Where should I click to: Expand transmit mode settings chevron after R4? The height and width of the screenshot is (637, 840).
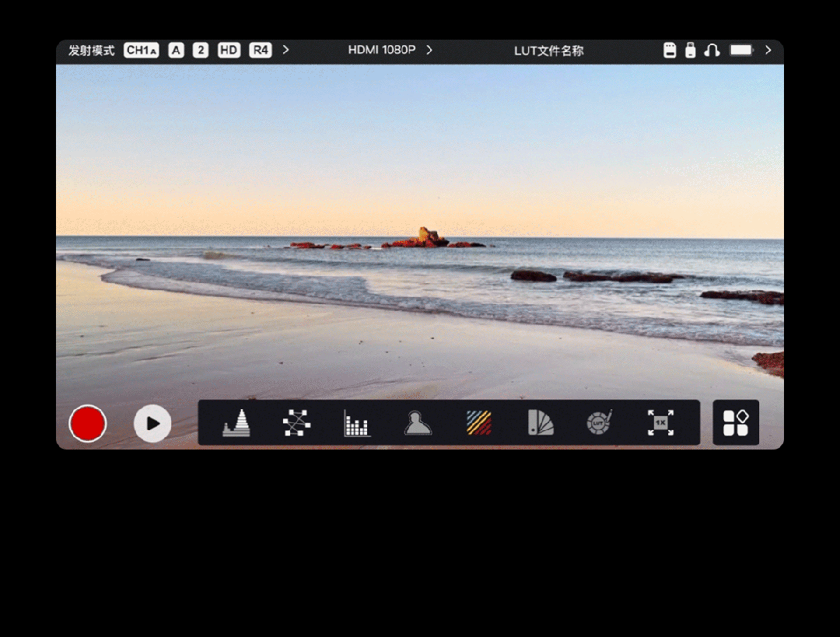[285, 50]
